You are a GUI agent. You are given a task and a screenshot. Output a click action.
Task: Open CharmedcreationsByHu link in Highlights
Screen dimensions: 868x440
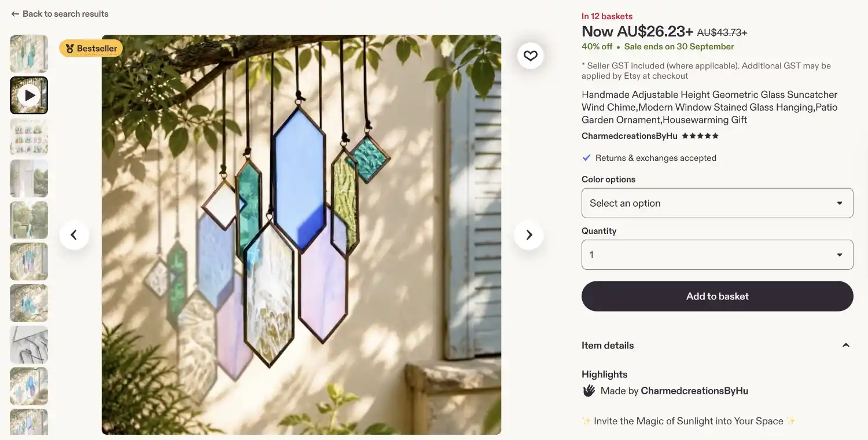694,391
